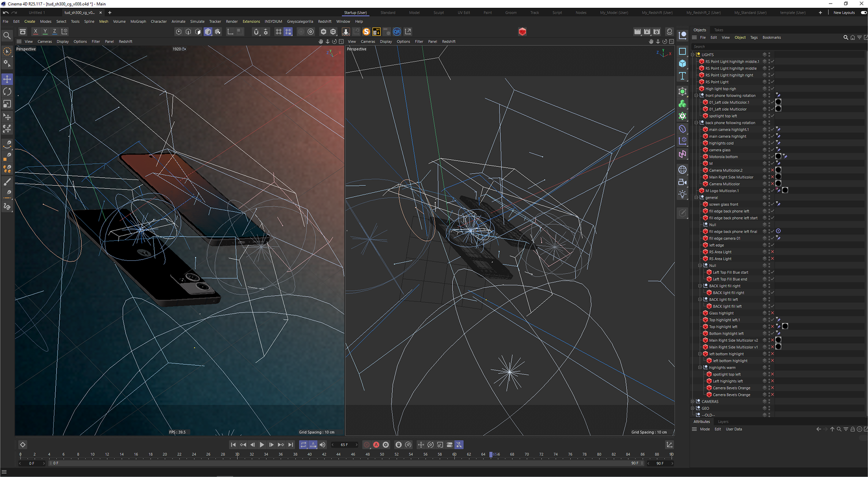Click Play Forwards in the timeline
868x477 pixels.
(x=262, y=445)
